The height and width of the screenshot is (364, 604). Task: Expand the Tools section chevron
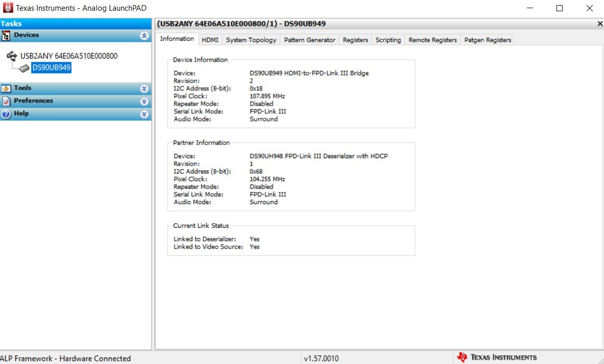pyautogui.click(x=144, y=89)
